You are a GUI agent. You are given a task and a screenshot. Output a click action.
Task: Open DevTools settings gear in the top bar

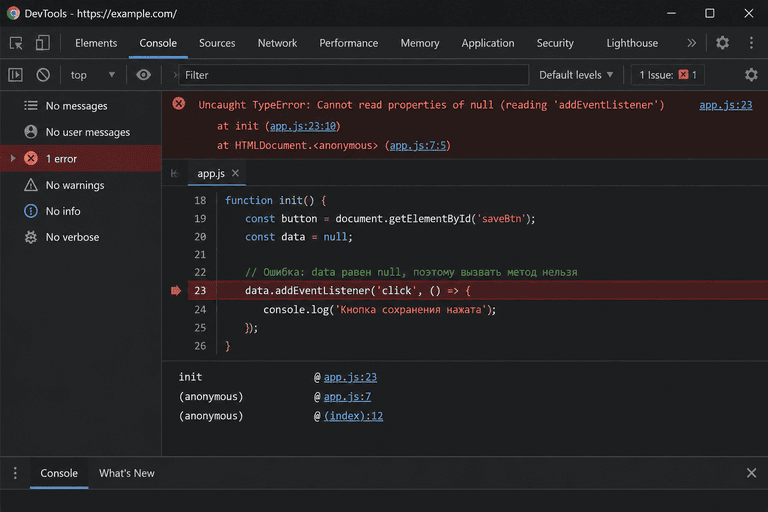tap(722, 43)
